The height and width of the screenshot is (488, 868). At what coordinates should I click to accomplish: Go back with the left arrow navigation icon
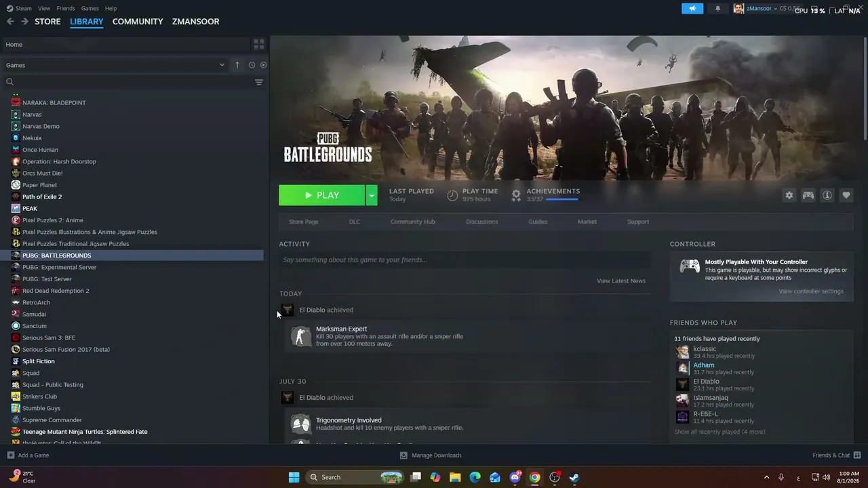click(10, 22)
